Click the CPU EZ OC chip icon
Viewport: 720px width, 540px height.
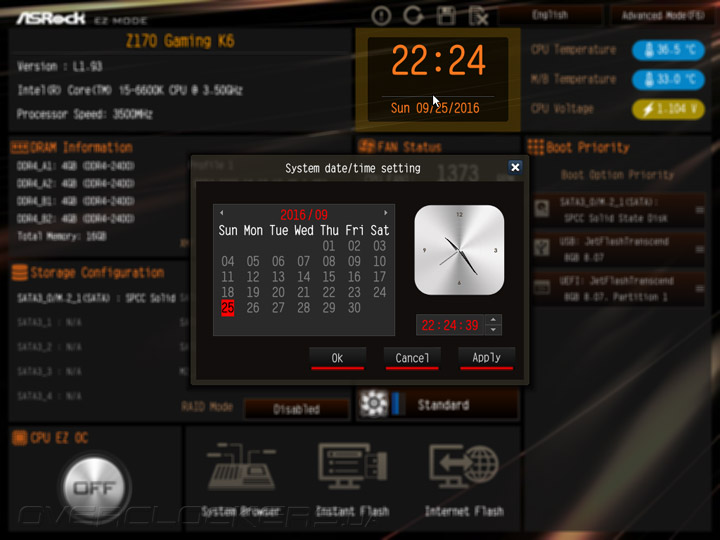pyautogui.click(x=20, y=438)
